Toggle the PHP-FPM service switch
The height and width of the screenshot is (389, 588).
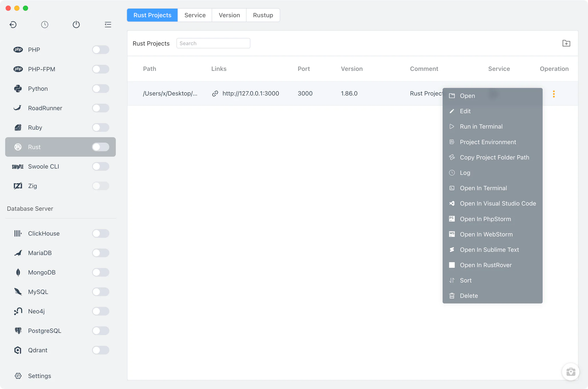100,69
